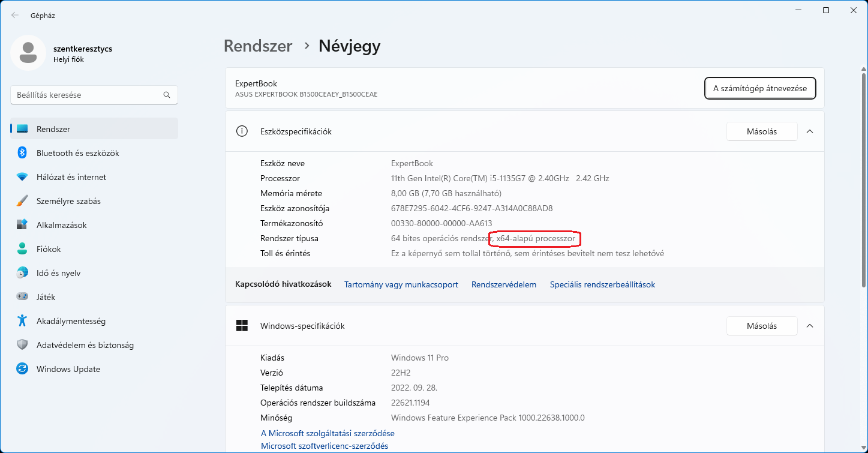Open the Rendszervédelem link
Screen dimensions: 868x453
pyautogui.click(x=504, y=284)
